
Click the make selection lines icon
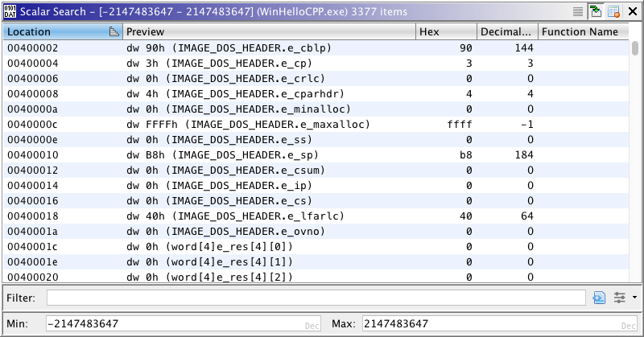point(578,11)
